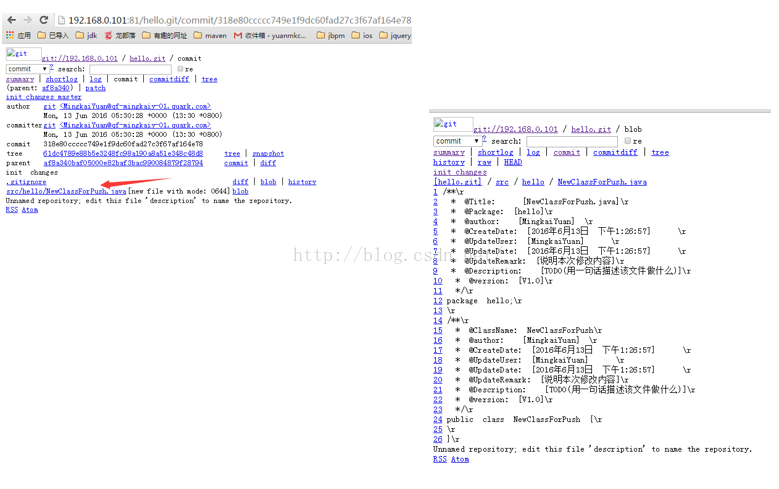Viewport: 779px width, 489px height.
Task: Click the search field on the commit page
Action: pos(131,69)
